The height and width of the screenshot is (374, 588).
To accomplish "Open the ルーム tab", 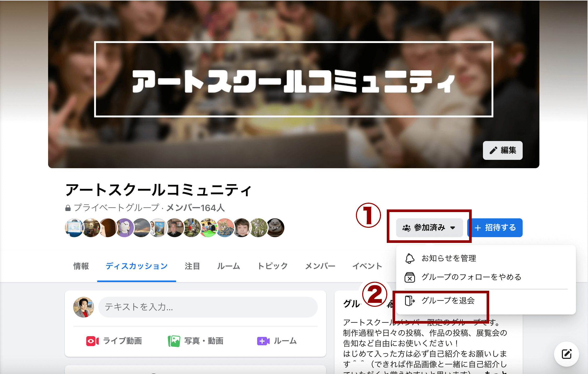I will [229, 266].
